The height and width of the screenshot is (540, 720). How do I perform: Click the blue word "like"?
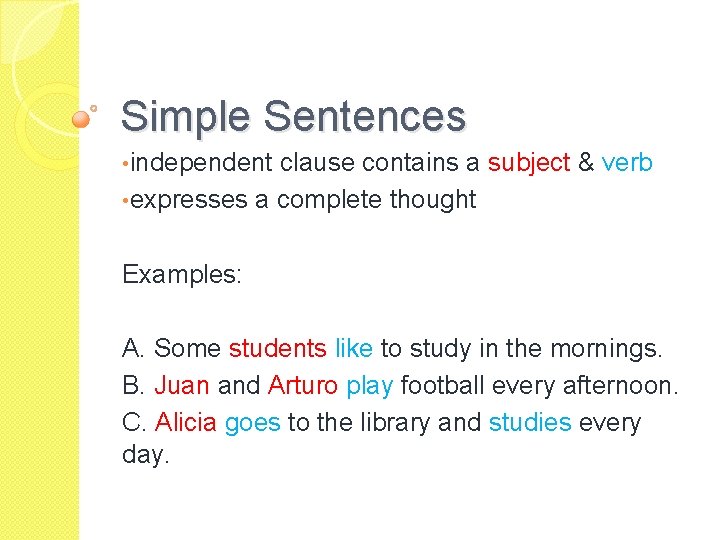tap(354, 348)
